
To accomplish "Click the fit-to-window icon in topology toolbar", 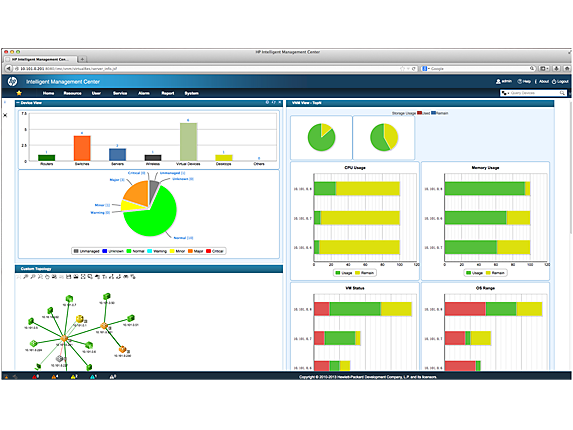I will click(83, 277).
